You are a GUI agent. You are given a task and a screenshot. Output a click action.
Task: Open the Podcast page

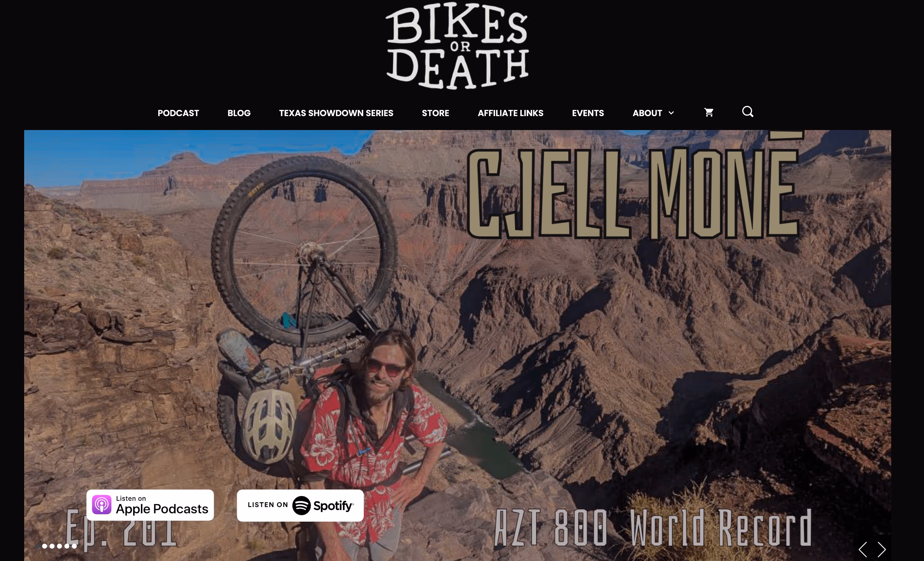[x=178, y=113]
